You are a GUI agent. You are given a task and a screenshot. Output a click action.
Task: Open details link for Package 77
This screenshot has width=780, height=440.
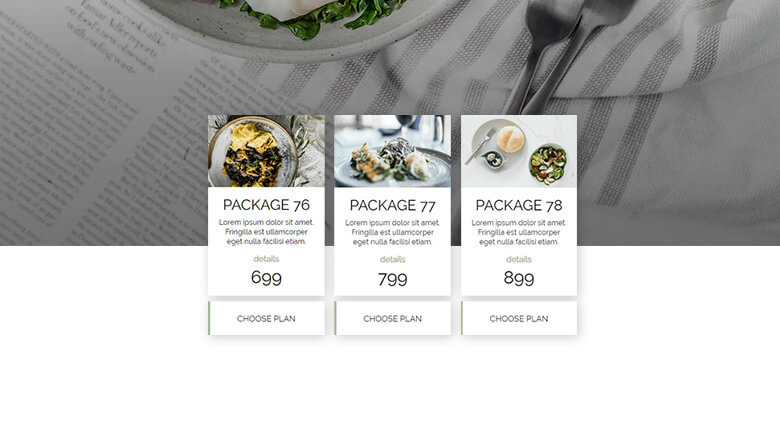tap(392, 260)
